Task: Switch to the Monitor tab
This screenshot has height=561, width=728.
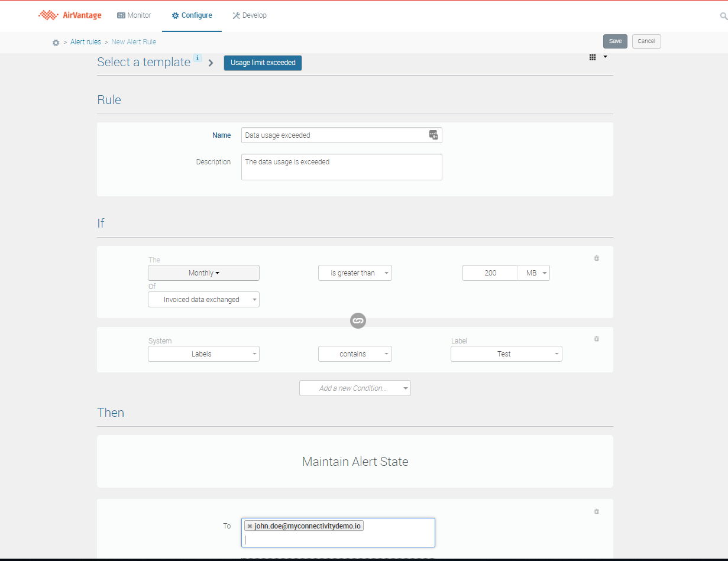Action: click(134, 15)
